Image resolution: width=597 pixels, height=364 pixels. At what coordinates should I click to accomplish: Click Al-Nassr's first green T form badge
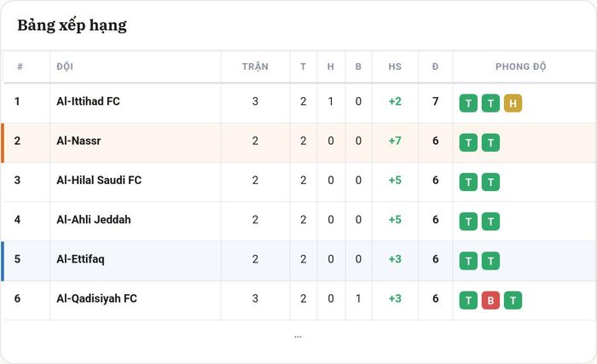tap(468, 142)
